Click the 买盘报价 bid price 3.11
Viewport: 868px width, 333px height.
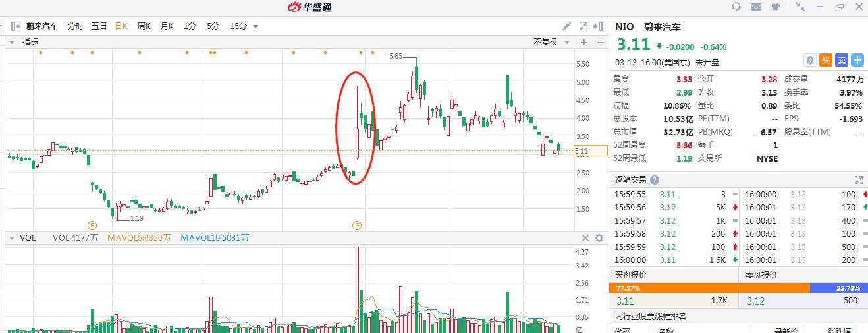click(624, 301)
